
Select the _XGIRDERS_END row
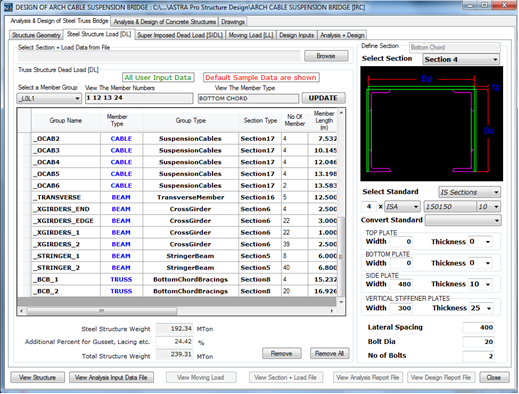click(178, 209)
